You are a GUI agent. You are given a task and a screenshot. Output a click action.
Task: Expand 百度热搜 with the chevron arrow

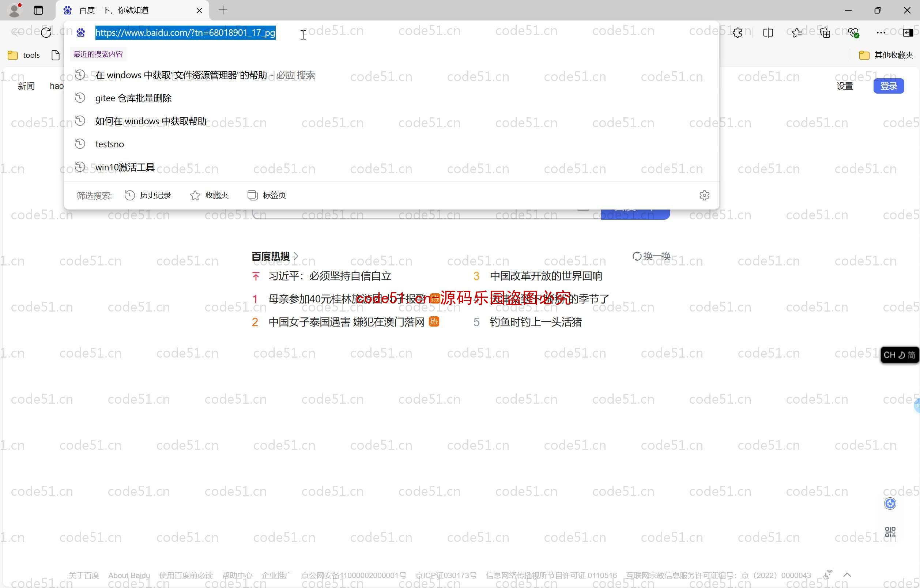tap(296, 256)
